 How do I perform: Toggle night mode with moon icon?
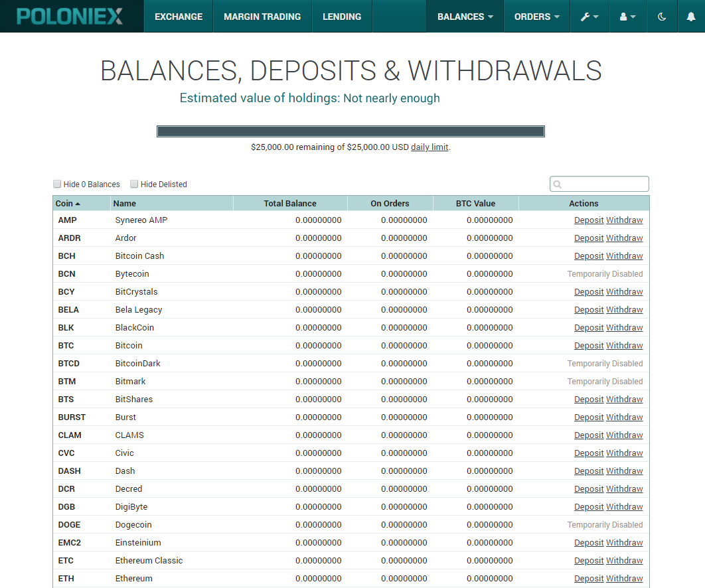(662, 17)
